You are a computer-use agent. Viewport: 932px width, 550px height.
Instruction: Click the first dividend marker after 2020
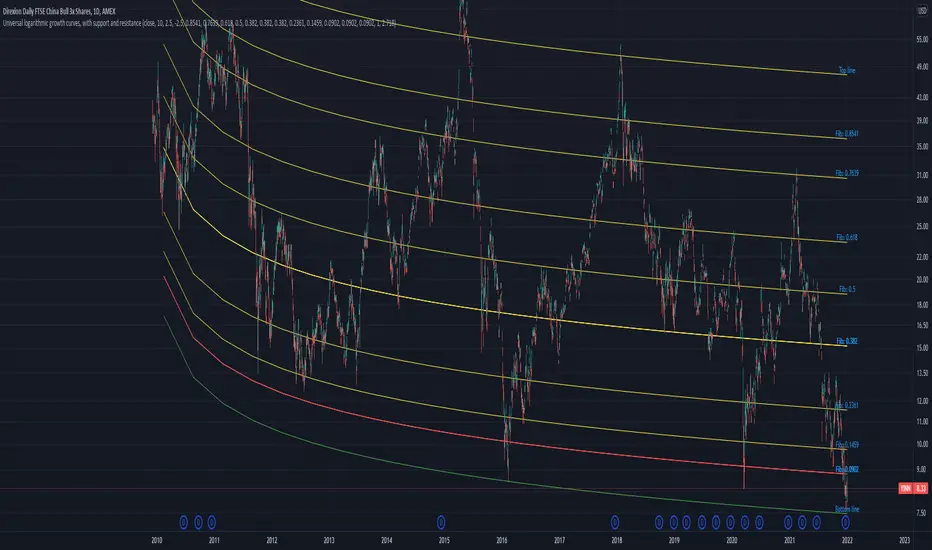(x=745, y=523)
